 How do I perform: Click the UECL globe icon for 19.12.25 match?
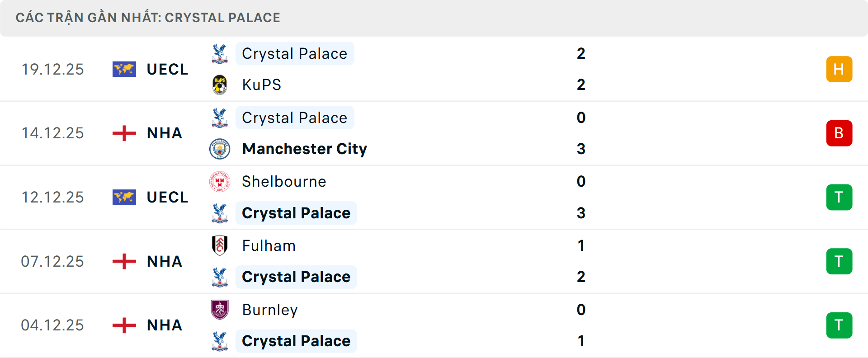click(x=124, y=69)
